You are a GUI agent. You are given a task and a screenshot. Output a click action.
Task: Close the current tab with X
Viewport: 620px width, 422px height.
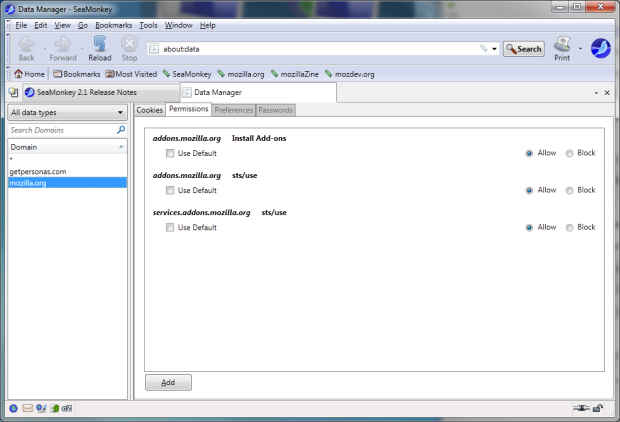[x=607, y=92]
